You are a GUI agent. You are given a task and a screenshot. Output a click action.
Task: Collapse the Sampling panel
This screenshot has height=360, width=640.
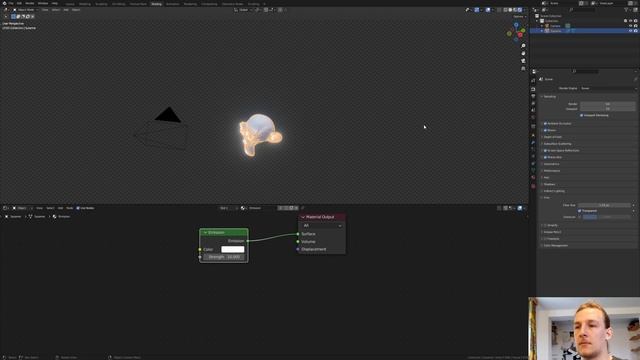549,97
